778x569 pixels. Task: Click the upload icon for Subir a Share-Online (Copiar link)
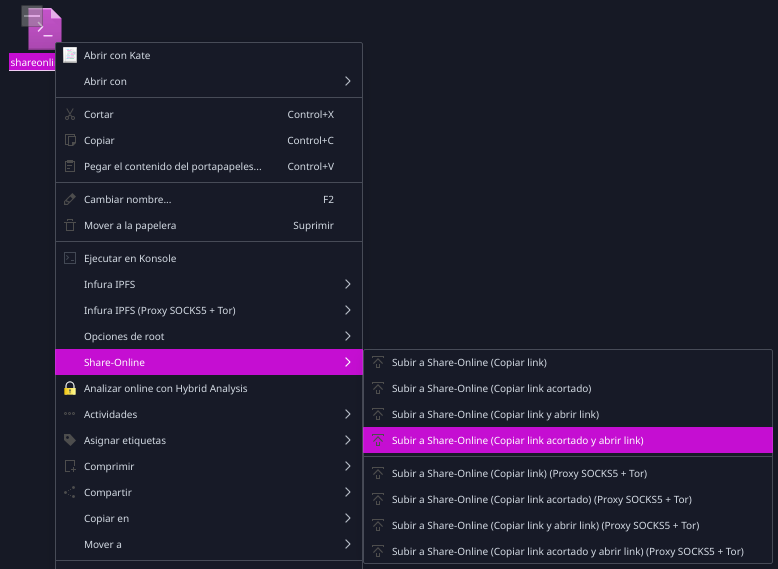pyautogui.click(x=378, y=363)
